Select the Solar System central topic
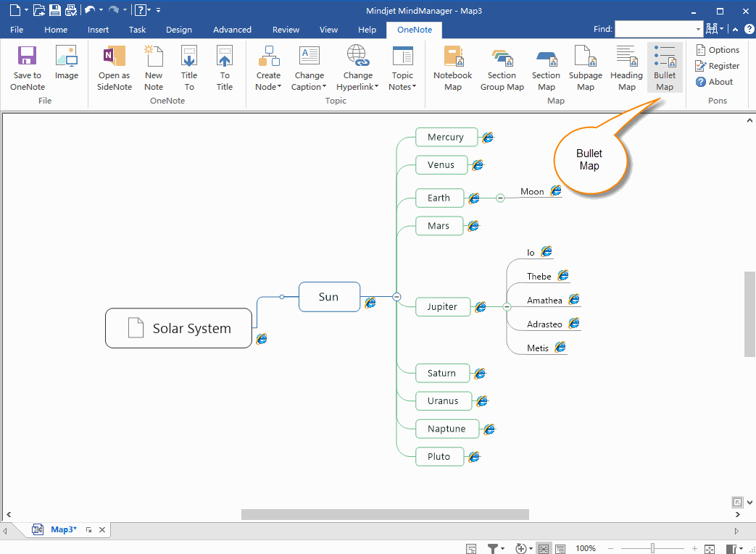Image resolution: width=756 pixels, height=554 pixels. click(178, 328)
